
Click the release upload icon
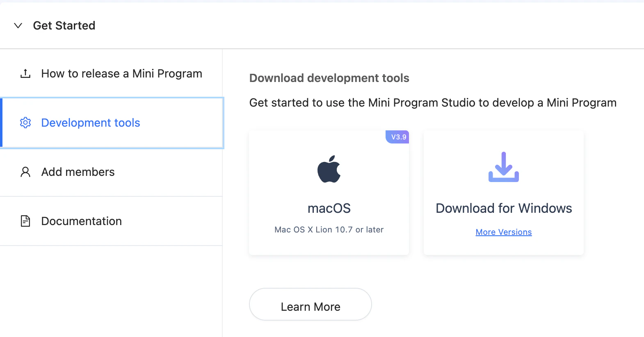pyautogui.click(x=25, y=74)
